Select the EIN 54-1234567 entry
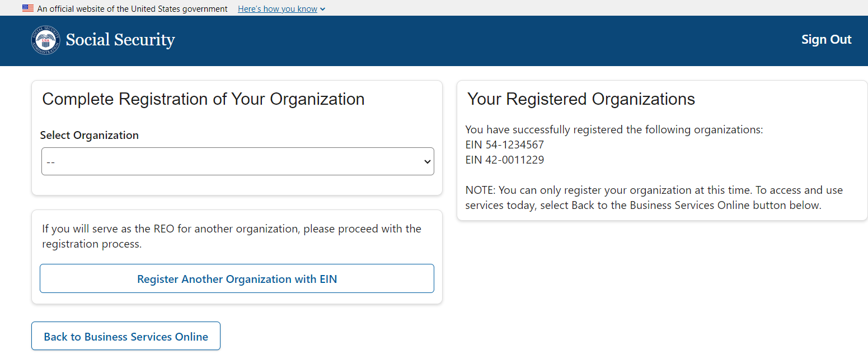Viewport: 868px width, 363px height. point(505,145)
